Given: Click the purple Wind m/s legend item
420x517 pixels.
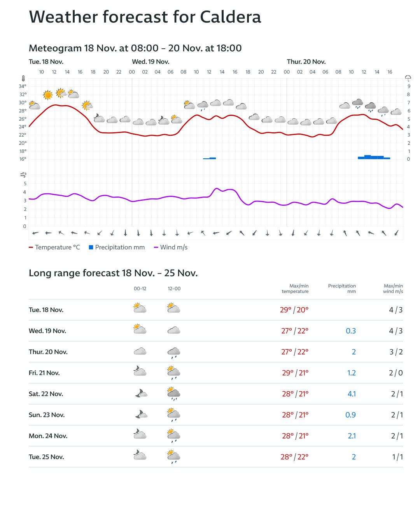Looking at the screenshot, I should 171,247.
